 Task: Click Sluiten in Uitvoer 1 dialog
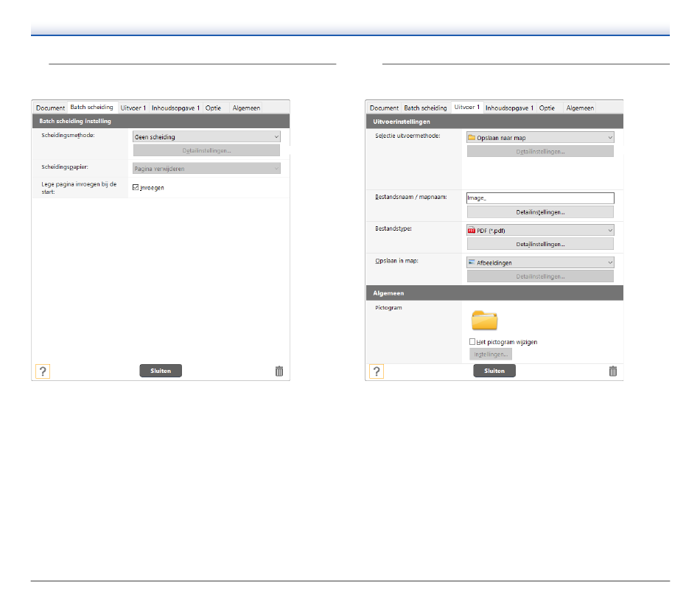point(494,371)
